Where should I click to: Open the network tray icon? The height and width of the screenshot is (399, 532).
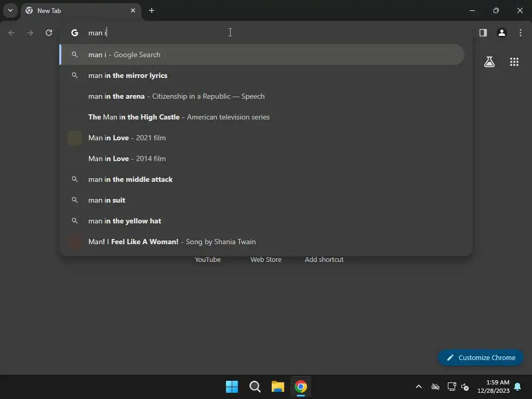[451, 387]
